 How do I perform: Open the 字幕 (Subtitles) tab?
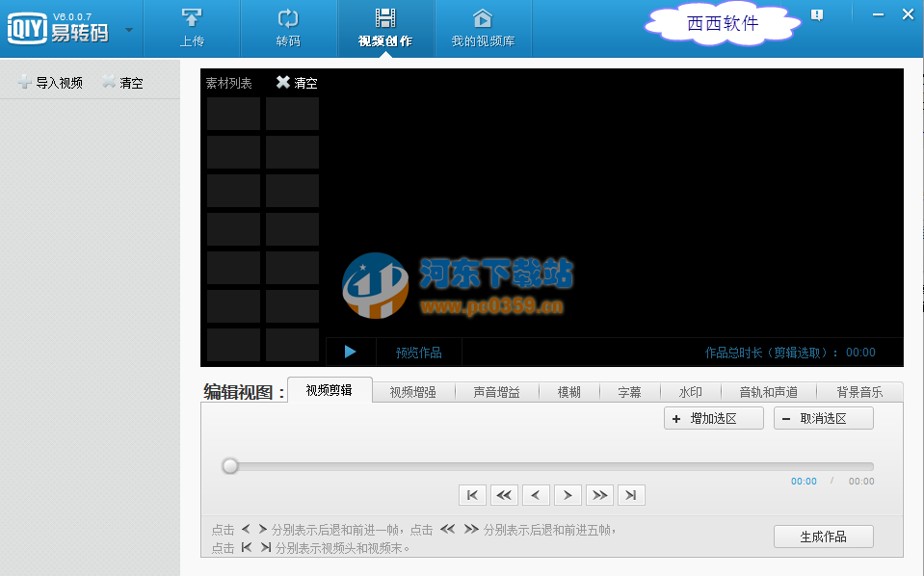pos(630,391)
